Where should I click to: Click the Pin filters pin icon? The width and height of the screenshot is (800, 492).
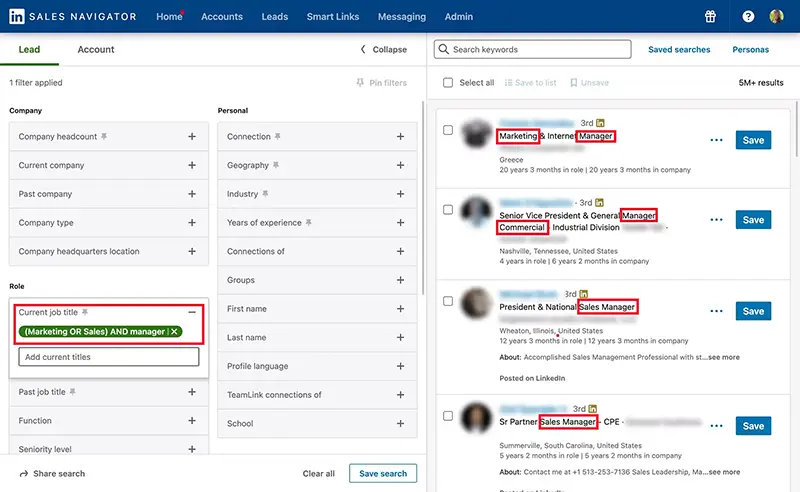pyautogui.click(x=360, y=83)
